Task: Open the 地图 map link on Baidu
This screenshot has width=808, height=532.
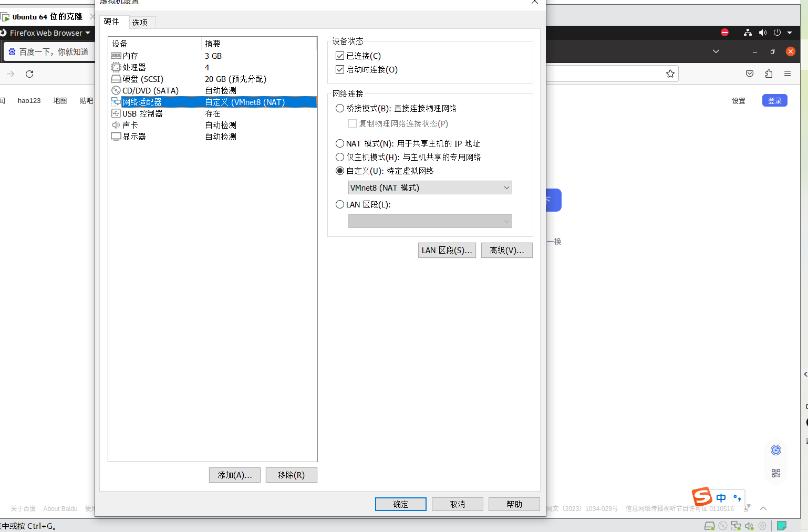Action: coord(60,101)
